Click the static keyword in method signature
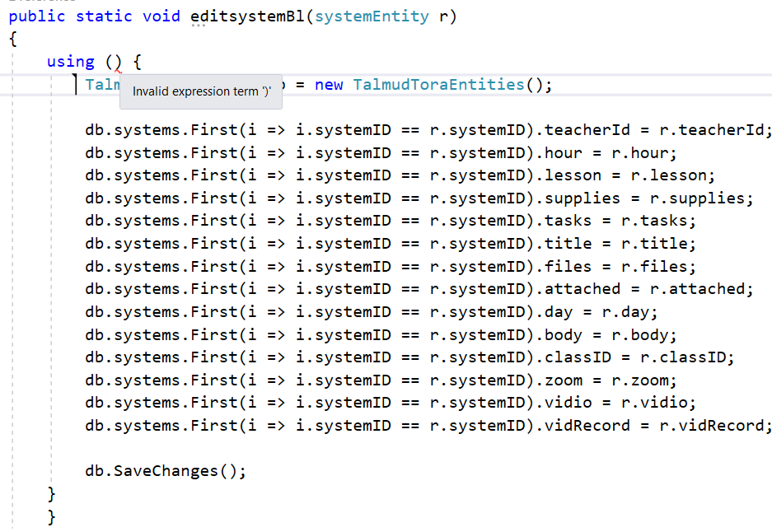772x532 pixels. (104, 16)
